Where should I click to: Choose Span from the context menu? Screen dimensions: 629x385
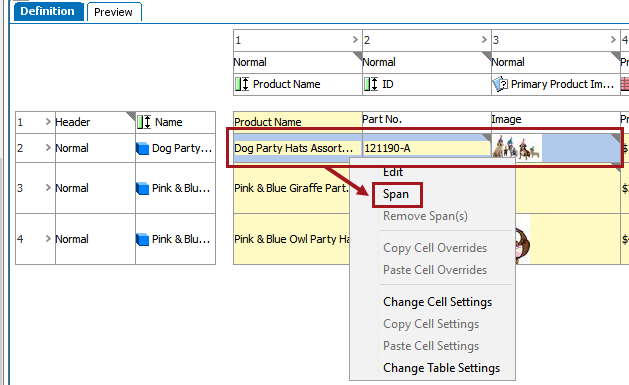396,195
